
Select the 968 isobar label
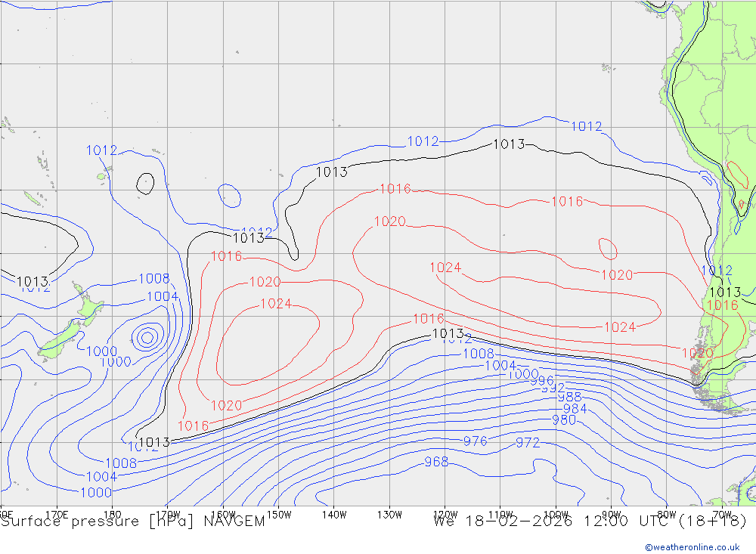click(x=436, y=462)
